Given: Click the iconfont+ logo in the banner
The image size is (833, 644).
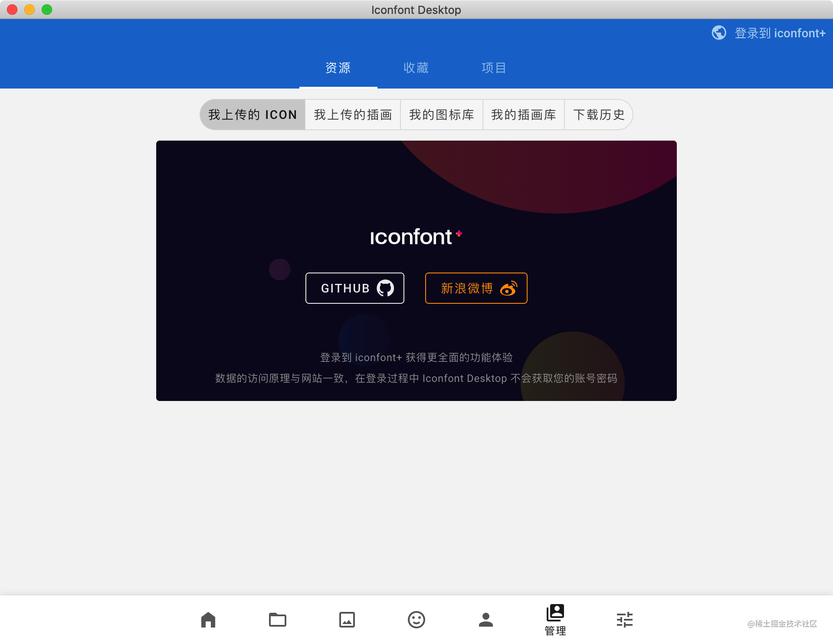Looking at the screenshot, I should pyautogui.click(x=416, y=237).
